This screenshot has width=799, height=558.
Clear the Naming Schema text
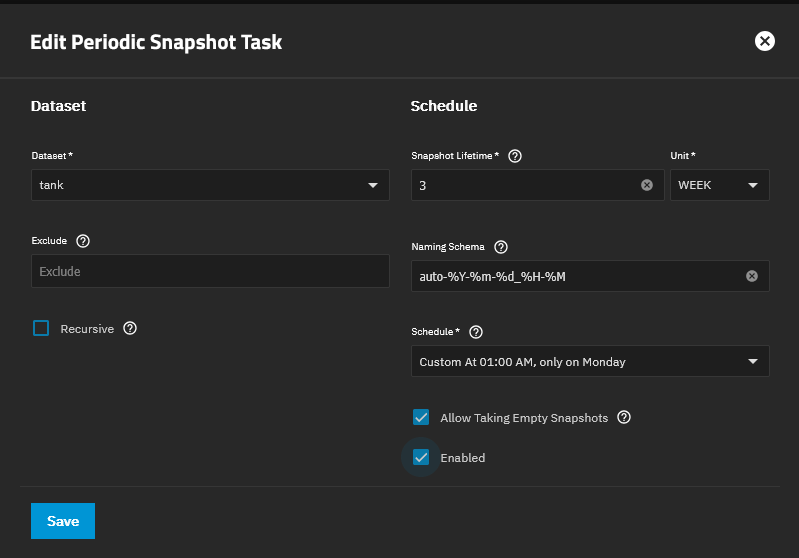pyautogui.click(x=752, y=276)
